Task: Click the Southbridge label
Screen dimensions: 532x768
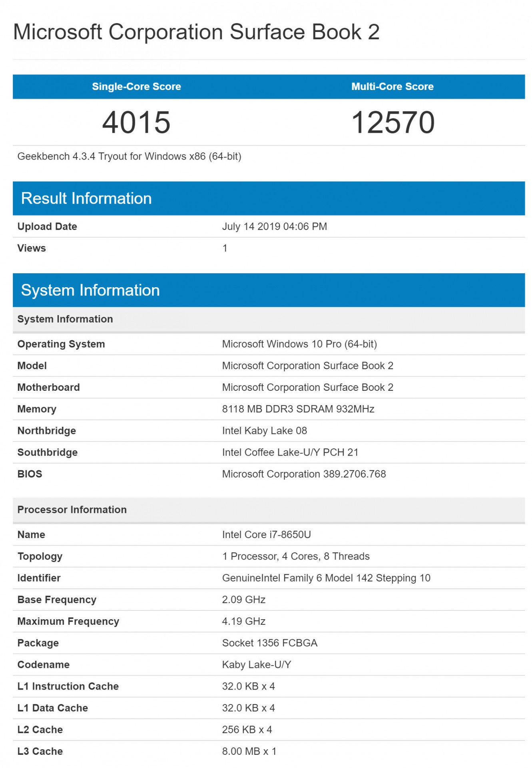Action: pos(48,452)
